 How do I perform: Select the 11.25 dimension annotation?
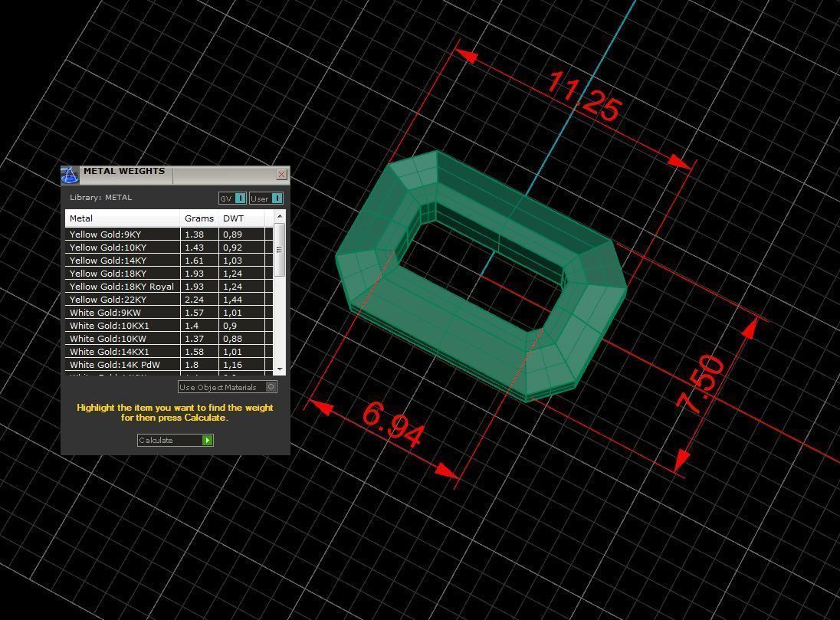point(584,97)
